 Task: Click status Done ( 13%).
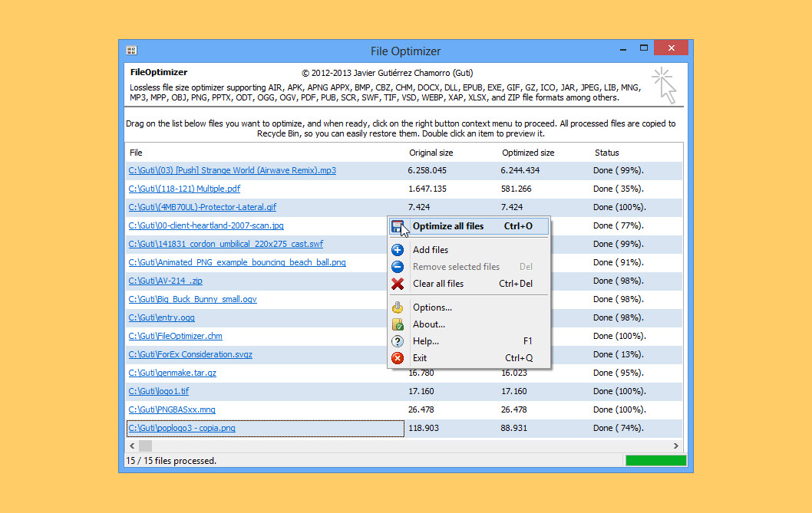tap(619, 354)
